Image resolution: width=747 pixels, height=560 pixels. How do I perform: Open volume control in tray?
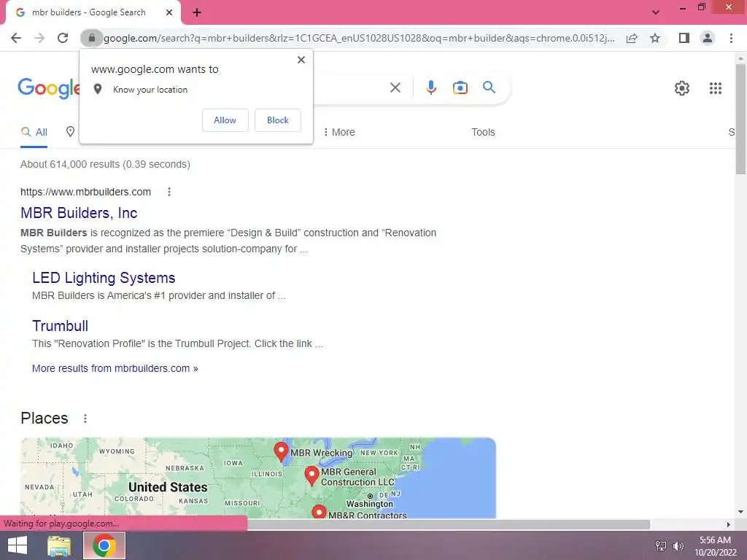[x=678, y=546]
